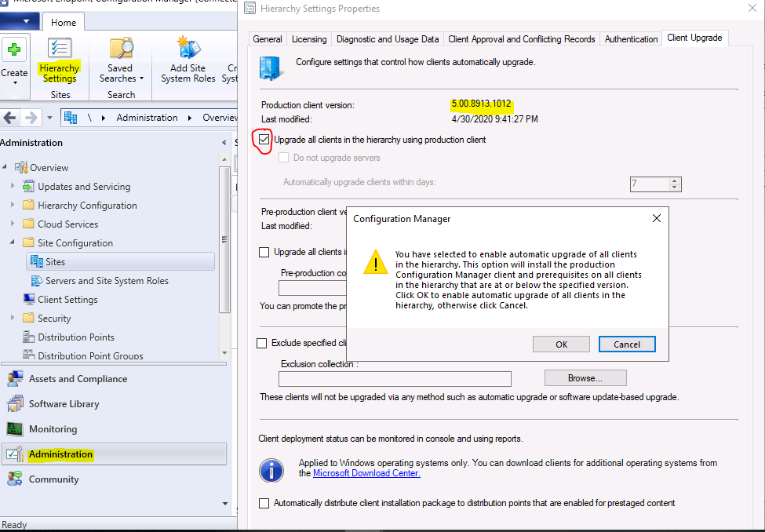The image size is (765, 532).
Task: Click the breadcrumb root site icon
Action: (71, 118)
